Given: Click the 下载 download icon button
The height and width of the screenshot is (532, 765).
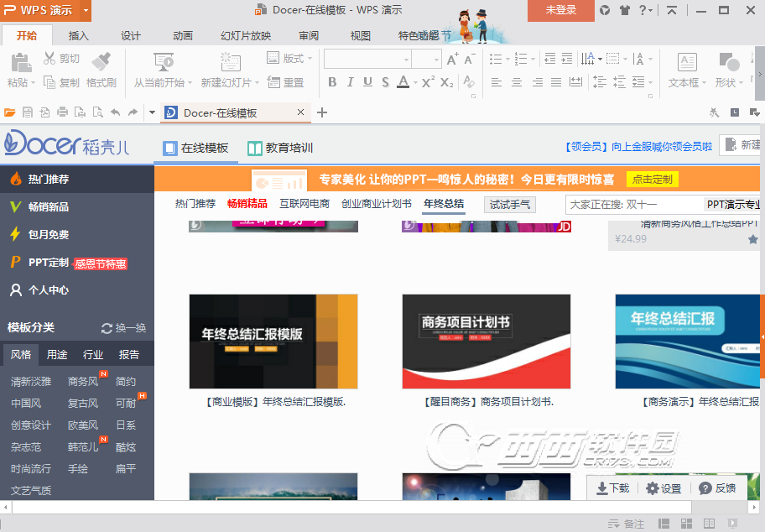Looking at the screenshot, I should [613, 488].
